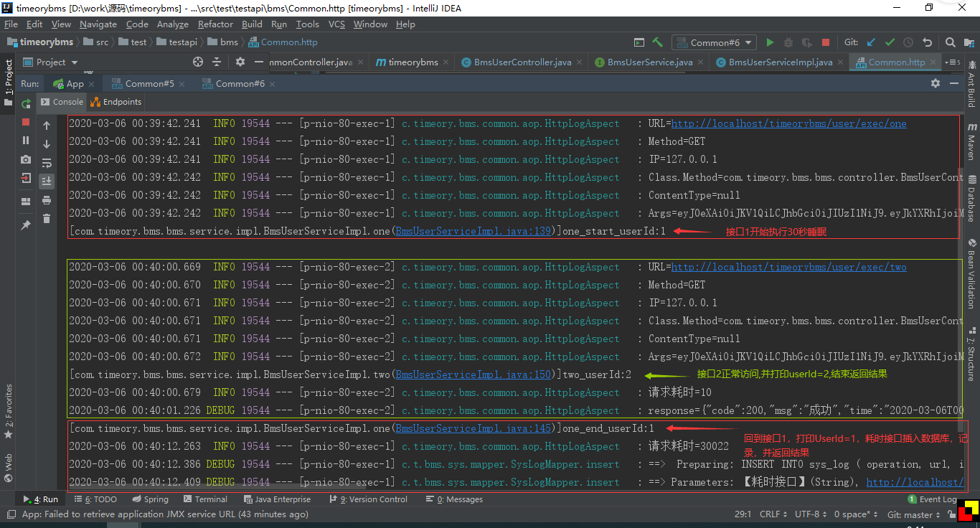
Task: Clear console with the trash icon
Action: (x=47, y=219)
